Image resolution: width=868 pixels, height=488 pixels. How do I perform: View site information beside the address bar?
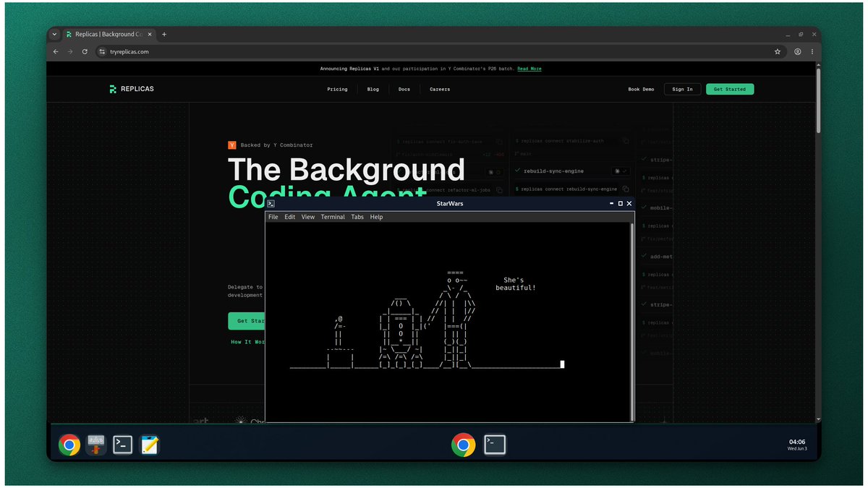tap(102, 51)
